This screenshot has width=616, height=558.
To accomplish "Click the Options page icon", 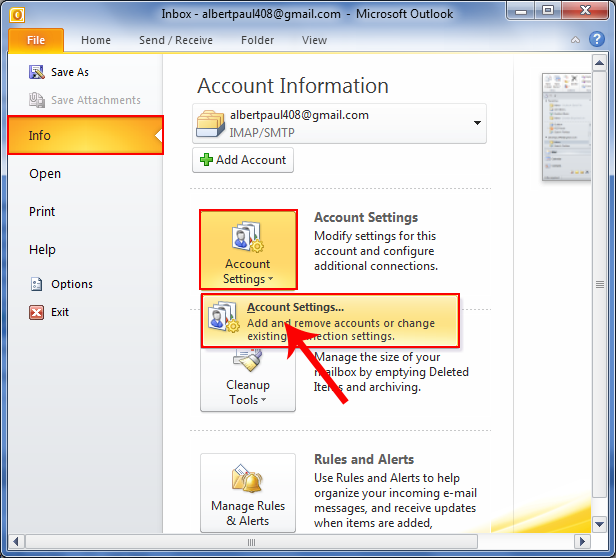I will [38, 284].
